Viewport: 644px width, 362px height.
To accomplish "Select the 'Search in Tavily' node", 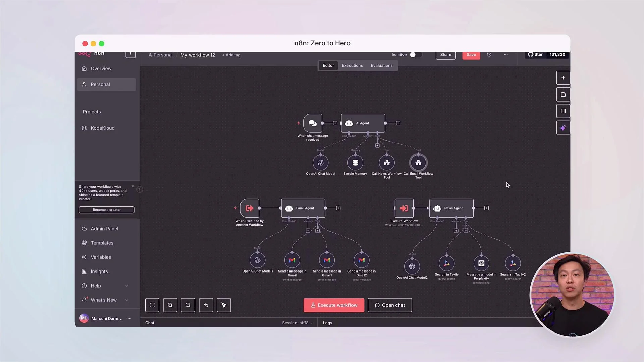I will (447, 263).
